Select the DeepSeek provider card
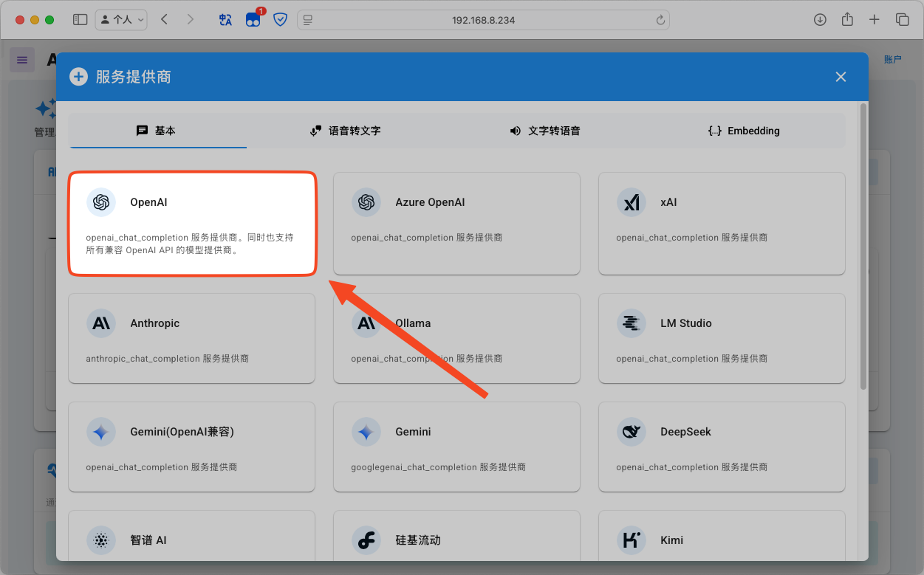The width and height of the screenshot is (924, 575). point(722,447)
